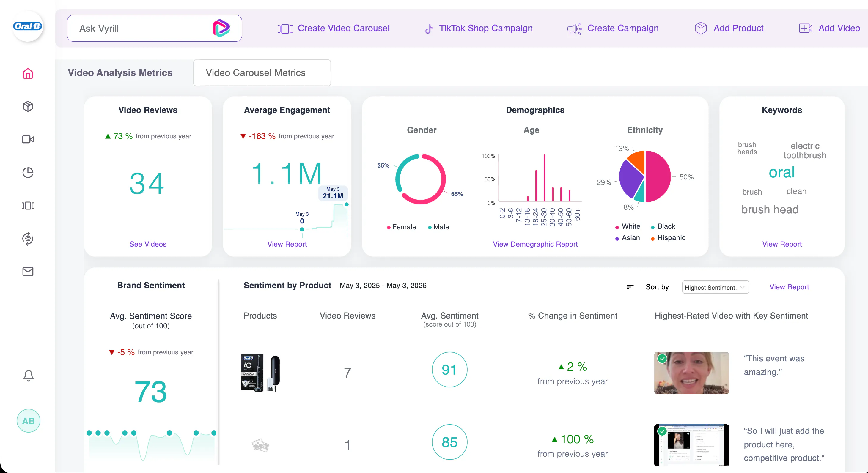The image size is (868, 473).
Task: Click the Add Product box icon
Action: 701,28
